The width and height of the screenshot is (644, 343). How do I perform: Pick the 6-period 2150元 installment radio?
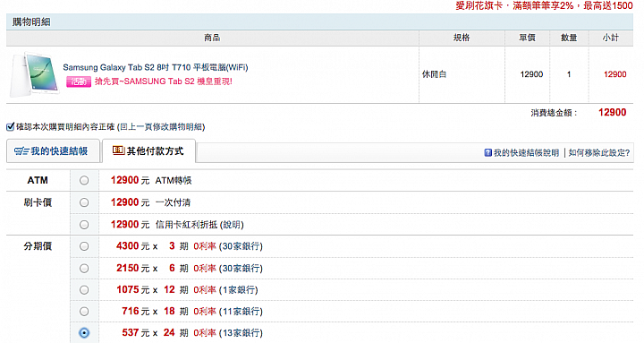(84, 269)
